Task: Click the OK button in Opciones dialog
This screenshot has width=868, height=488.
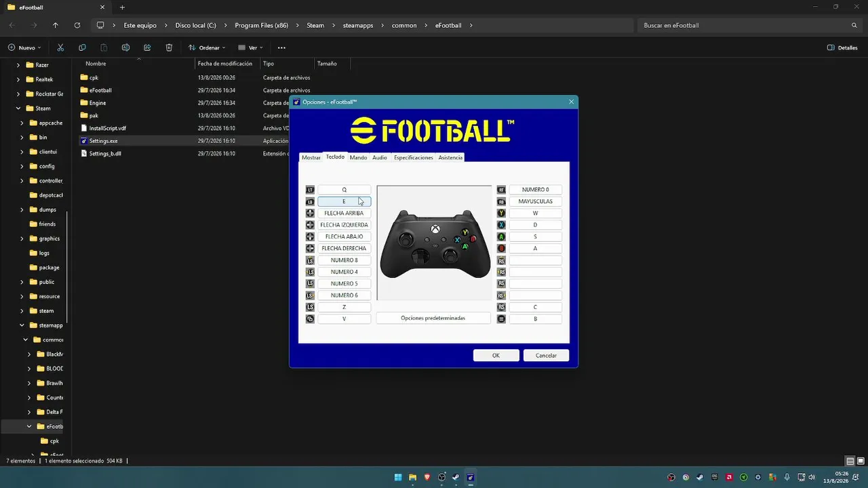Action: pos(496,355)
